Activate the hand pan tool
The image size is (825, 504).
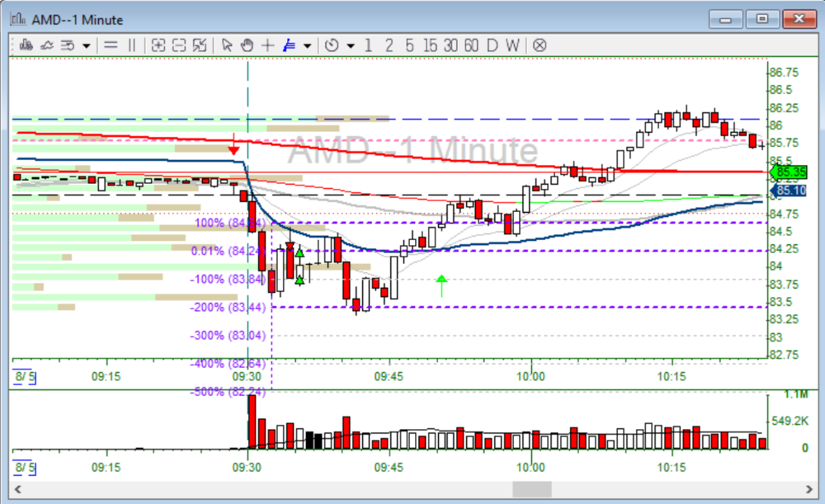(x=247, y=45)
